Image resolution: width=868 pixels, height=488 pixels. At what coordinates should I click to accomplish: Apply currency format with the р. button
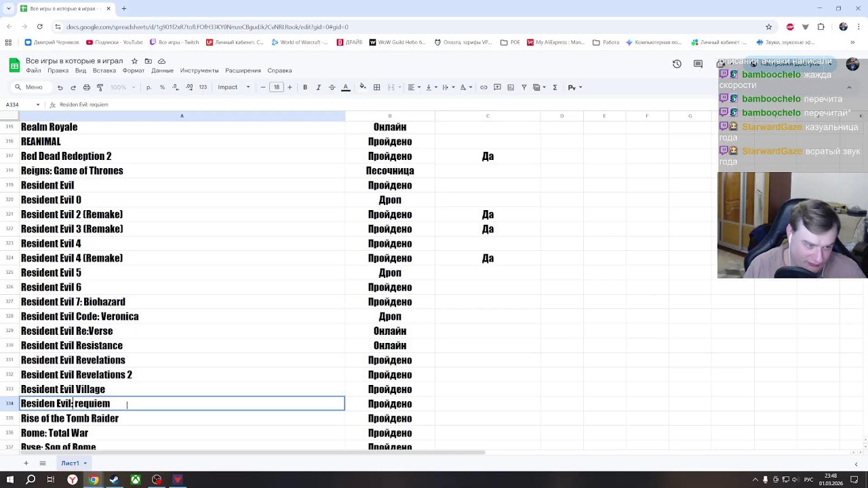pyautogui.click(x=149, y=87)
